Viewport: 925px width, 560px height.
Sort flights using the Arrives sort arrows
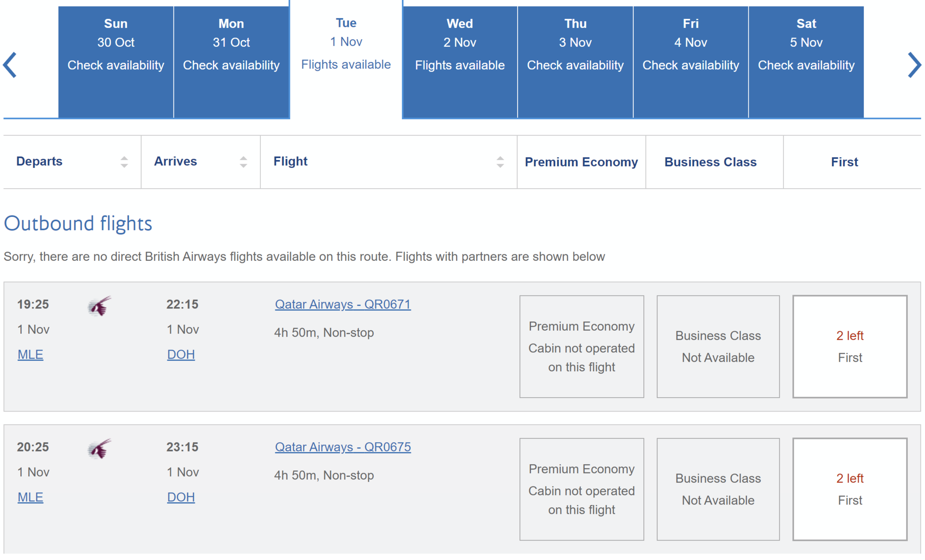pyautogui.click(x=243, y=161)
